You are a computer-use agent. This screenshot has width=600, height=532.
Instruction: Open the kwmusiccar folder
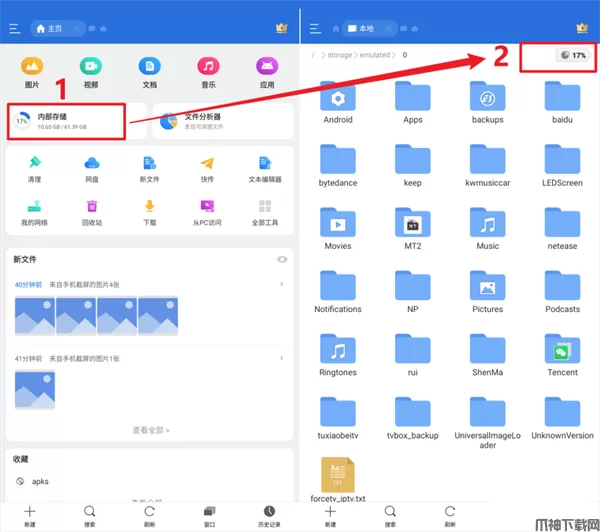click(x=488, y=166)
